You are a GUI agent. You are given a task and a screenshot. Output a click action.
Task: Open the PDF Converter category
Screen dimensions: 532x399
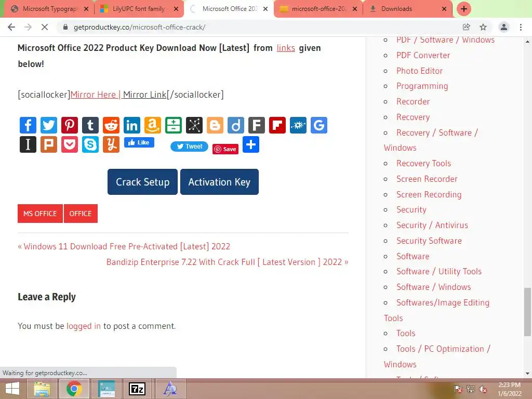[423, 55]
